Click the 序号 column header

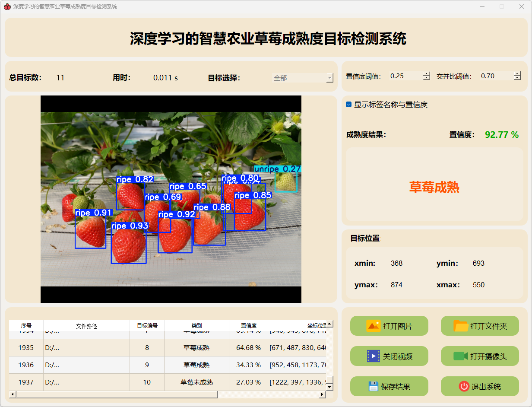(26, 326)
